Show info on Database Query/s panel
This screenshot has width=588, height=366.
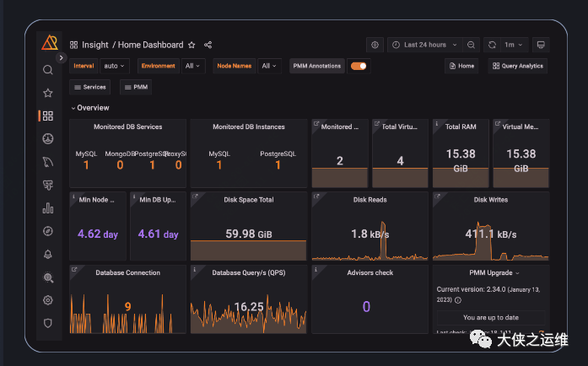(x=194, y=269)
